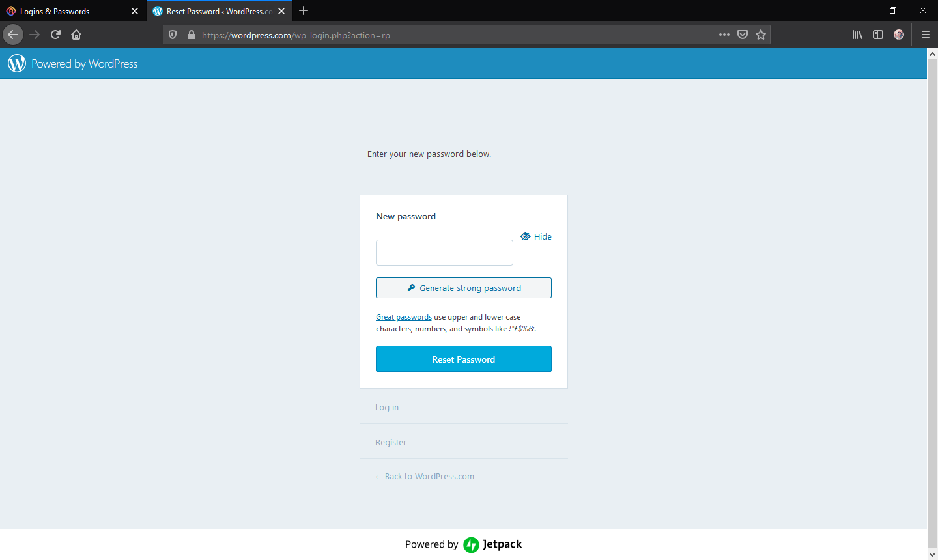View site security padlock info
Screen dimensions: 938x560
[191, 35]
